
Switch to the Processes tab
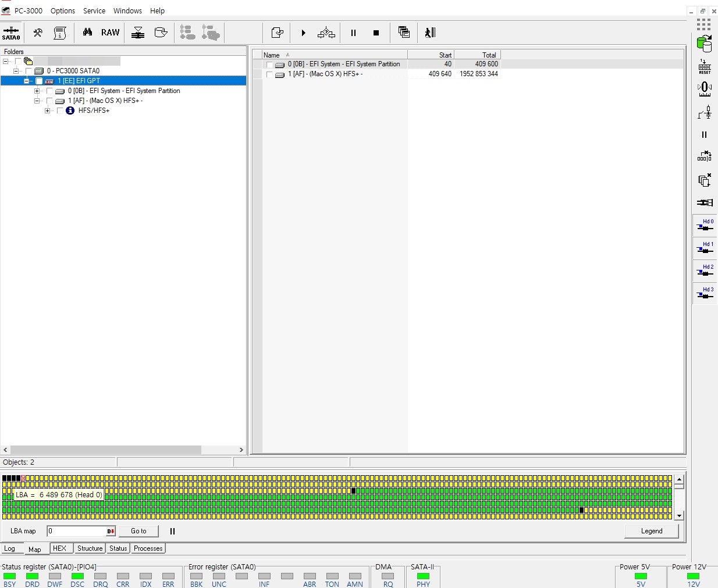(x=148, y=548)
